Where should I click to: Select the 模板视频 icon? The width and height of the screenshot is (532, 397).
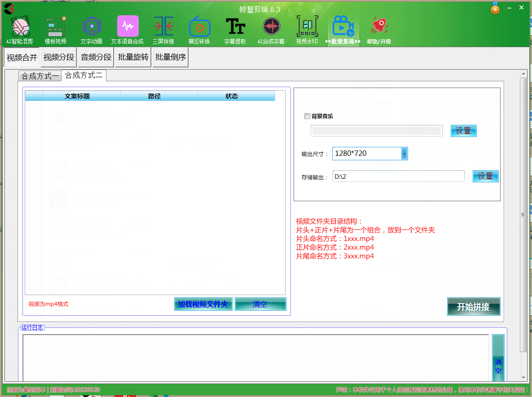(x=56, y=29)
